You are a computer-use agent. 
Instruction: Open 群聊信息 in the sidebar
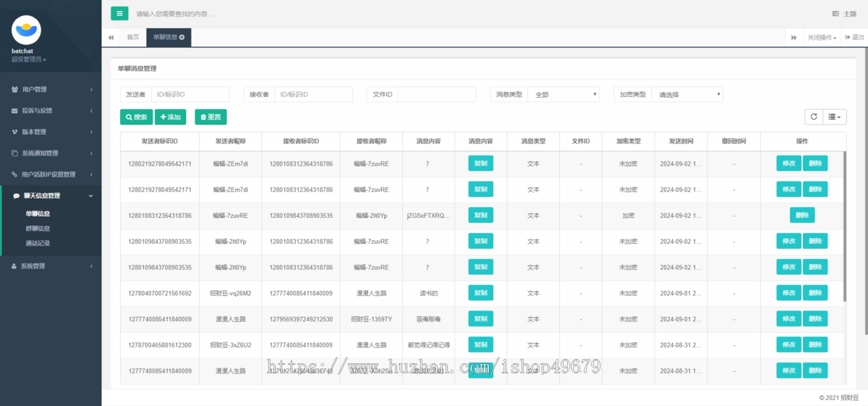38,228
